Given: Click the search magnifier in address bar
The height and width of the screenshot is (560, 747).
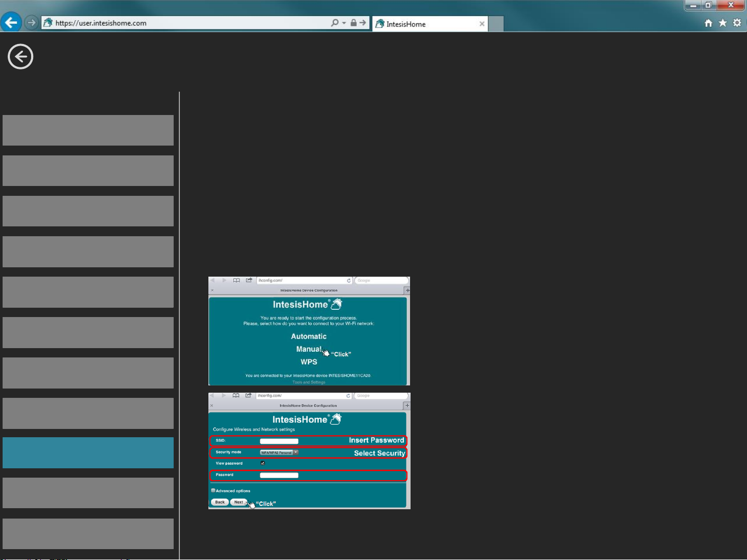Looking at the screenshot, I should (x=335, y=23).
